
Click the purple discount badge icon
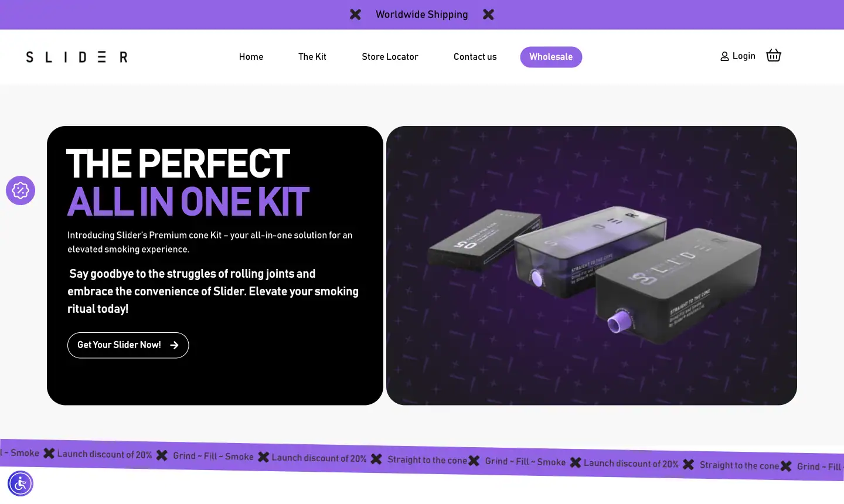pos(21,190)
